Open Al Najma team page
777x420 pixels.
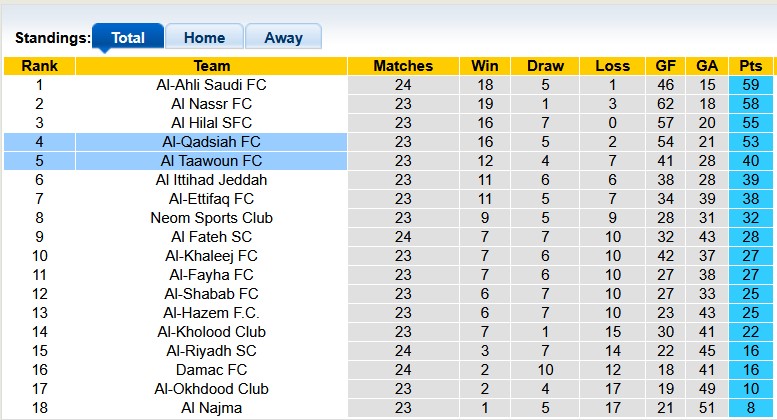pyautogui.click(x=212, y=408)
